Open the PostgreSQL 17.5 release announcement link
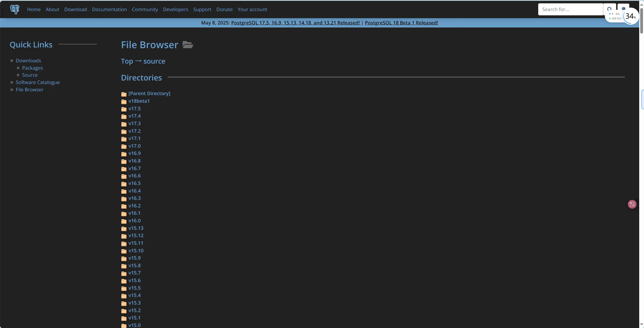This screenshot has width=644, height=328. pyautogui.click(x=295, y=23)
